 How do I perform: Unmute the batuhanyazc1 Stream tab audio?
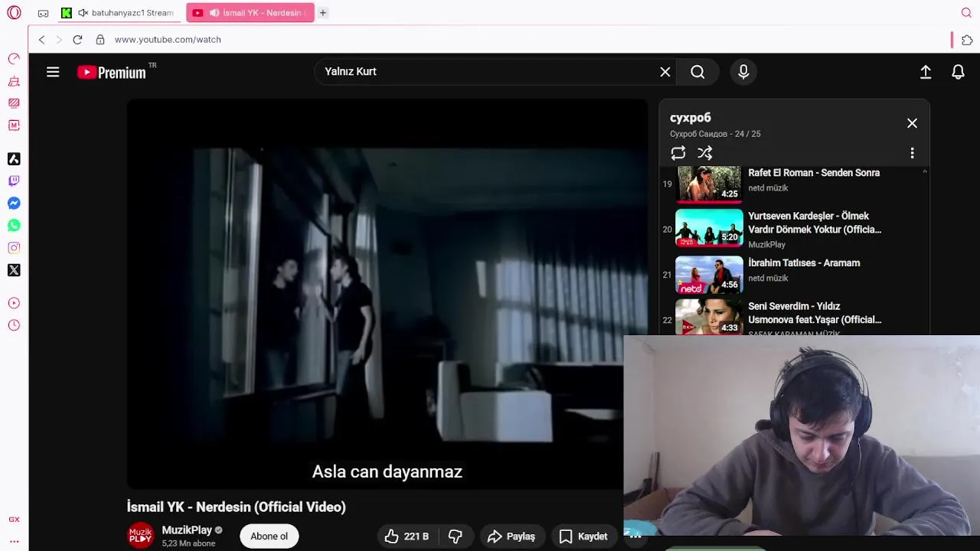click(83, 13)
